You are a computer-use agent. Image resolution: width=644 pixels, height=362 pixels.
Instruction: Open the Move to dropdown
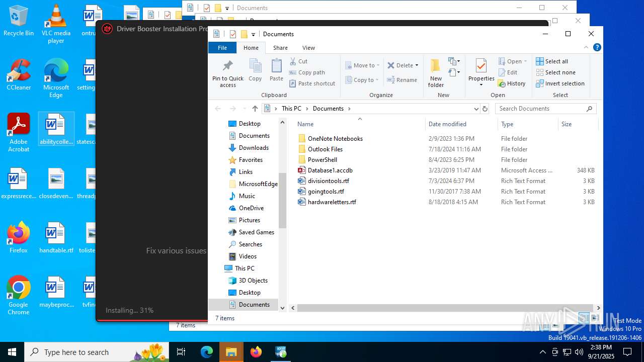(362, 65)
